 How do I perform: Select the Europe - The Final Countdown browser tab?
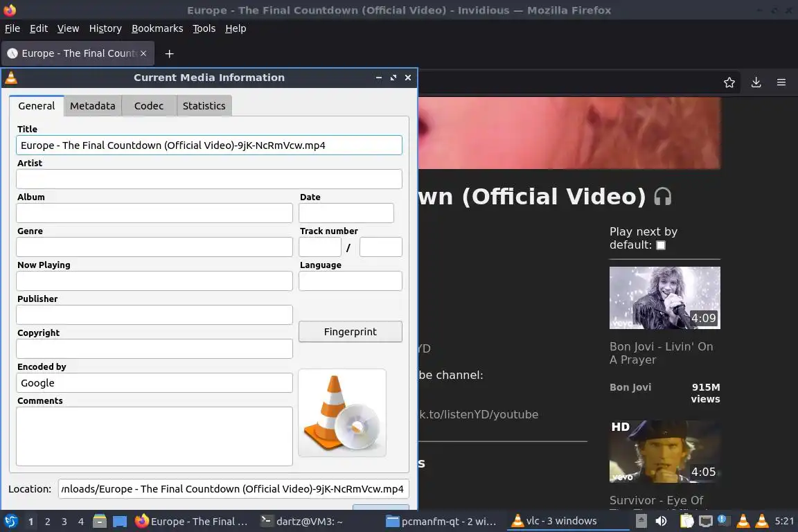[x=78, y=53]
